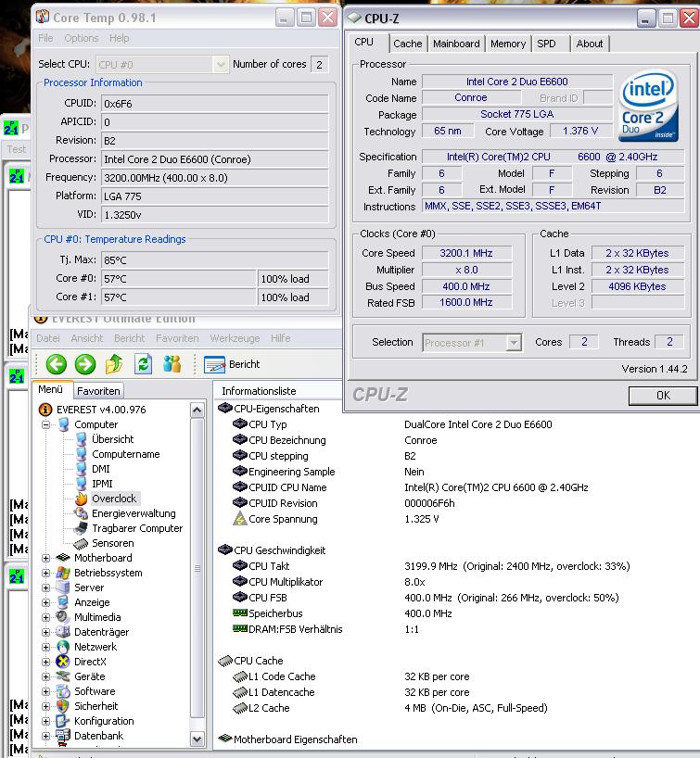Viewport: 700px width, 758px height.
Task: Click the tree scrollbar down arrow in EVEREST
Action: click(197, 739)
